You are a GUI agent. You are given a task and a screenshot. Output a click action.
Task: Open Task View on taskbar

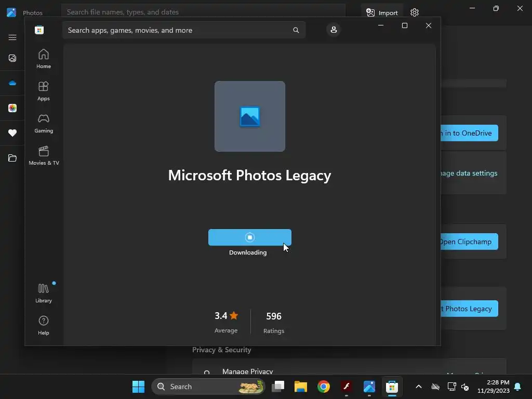(x=278, y=387)
